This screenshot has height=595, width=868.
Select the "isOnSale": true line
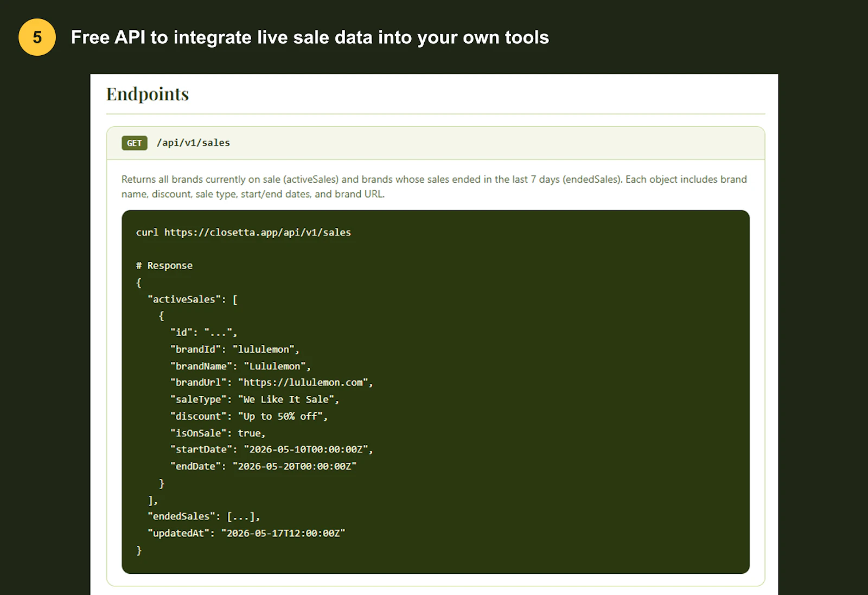218,433
